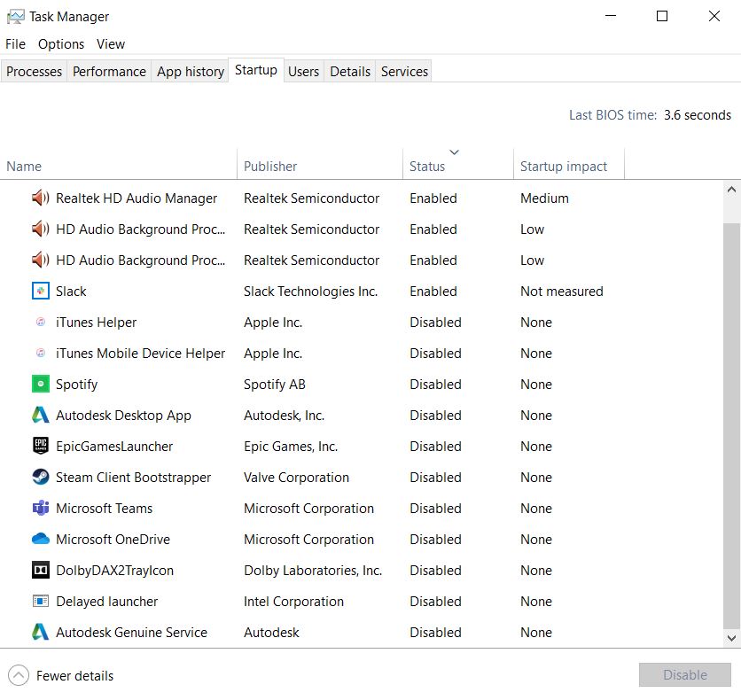Click the Microsoft Teams icon
The width and height of the screenshot is (741, 700).
(x=40, y=509)
